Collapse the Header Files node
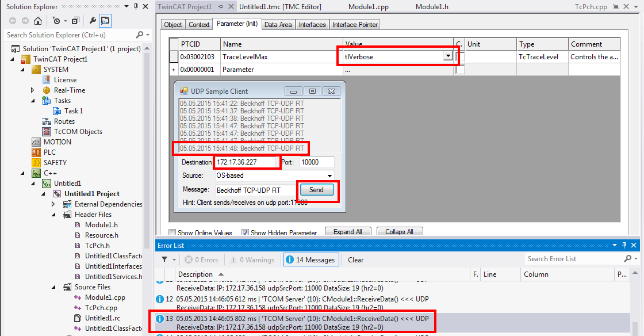Screen dimensions: 644x336 [x=53, y=215]
